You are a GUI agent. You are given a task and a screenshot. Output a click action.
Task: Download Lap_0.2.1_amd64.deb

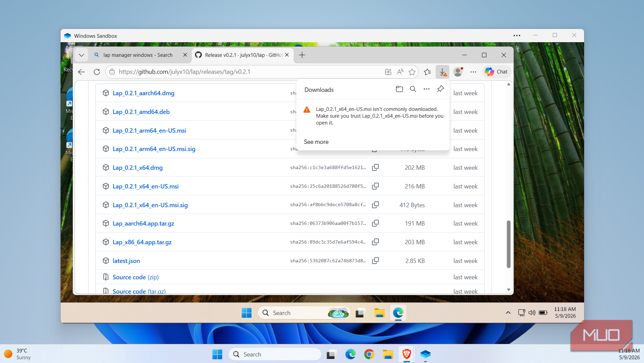click(141, 112)
